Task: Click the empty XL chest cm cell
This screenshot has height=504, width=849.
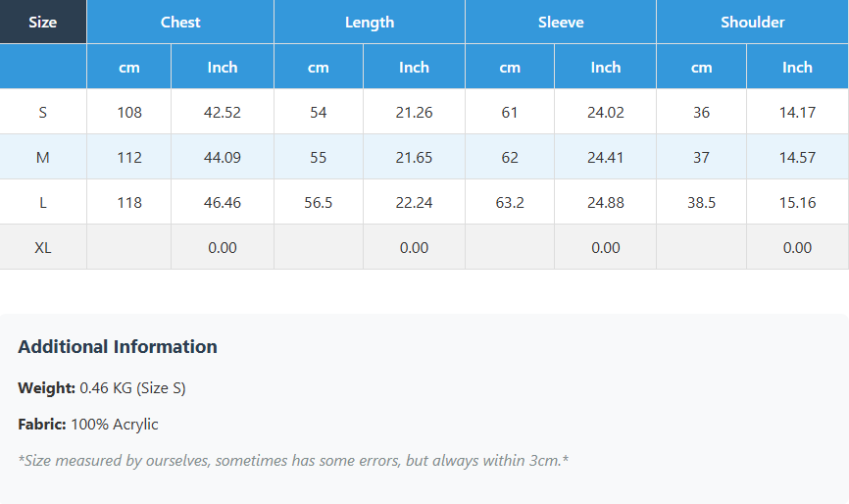Action: (x=129, y=247)
